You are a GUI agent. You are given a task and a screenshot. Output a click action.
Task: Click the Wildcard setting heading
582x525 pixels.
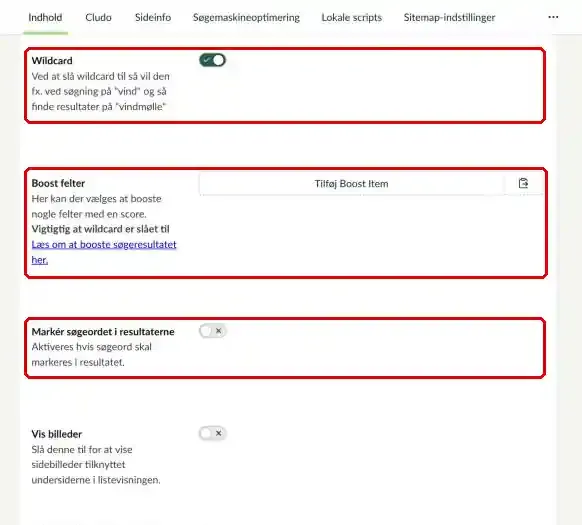tap(52, 61)
